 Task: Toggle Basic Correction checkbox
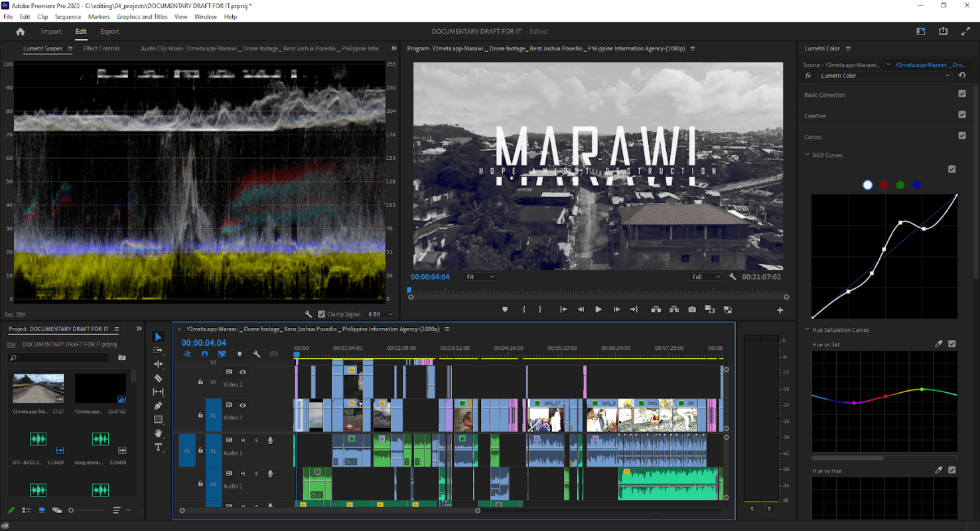tap(962, 94)
